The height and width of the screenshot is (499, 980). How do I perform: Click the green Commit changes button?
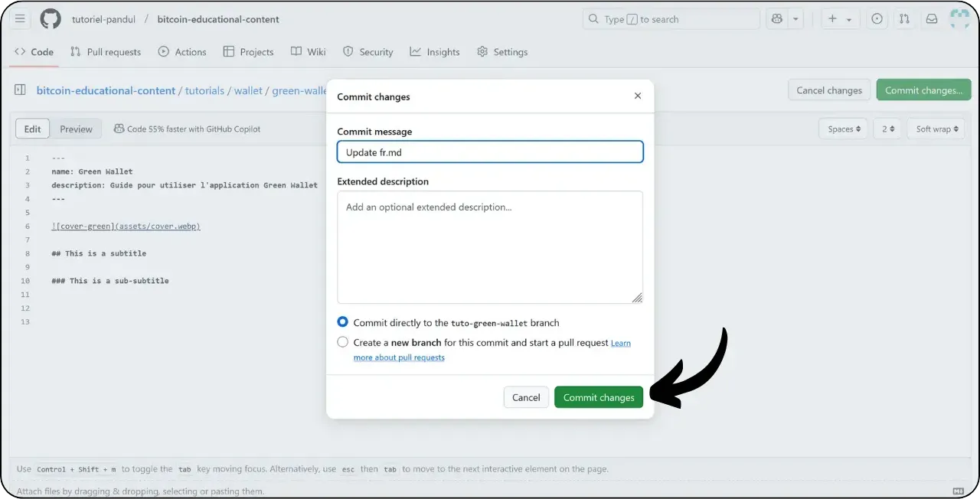click(x=599, y=397)
